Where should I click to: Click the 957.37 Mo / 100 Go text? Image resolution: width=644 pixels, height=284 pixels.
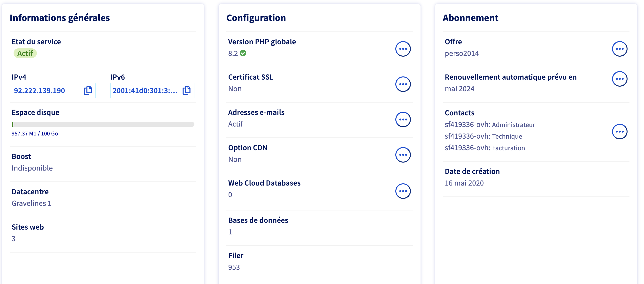coord(35,134)
